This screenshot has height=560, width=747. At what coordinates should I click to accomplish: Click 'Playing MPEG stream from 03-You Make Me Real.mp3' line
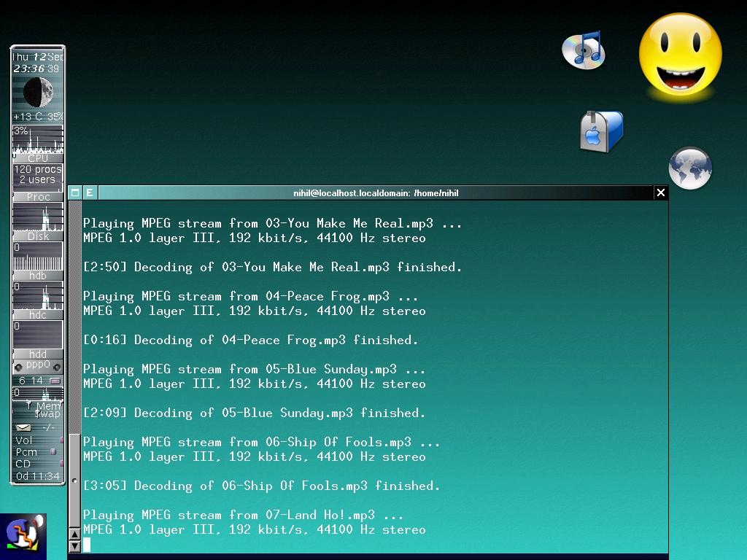(x=273, y=223)
